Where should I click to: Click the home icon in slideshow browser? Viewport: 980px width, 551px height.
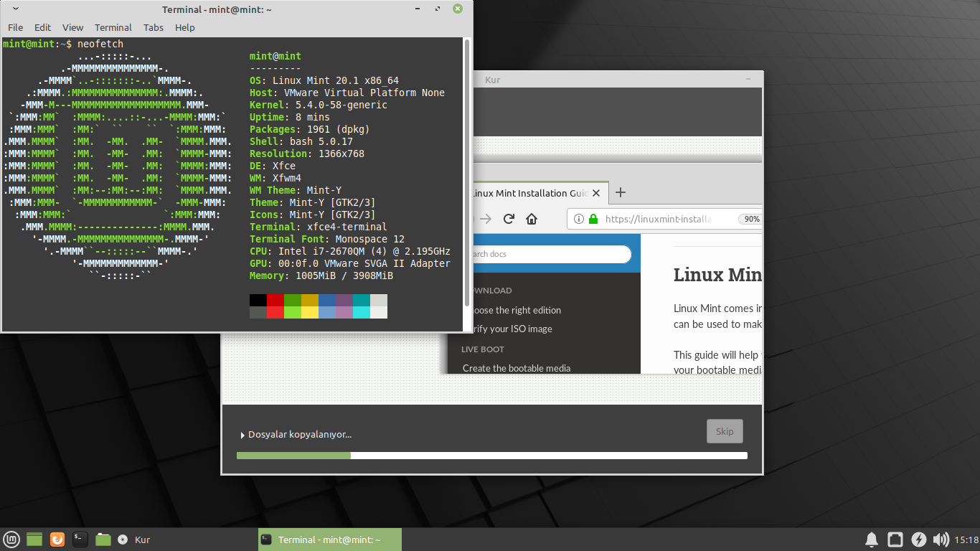532,219
